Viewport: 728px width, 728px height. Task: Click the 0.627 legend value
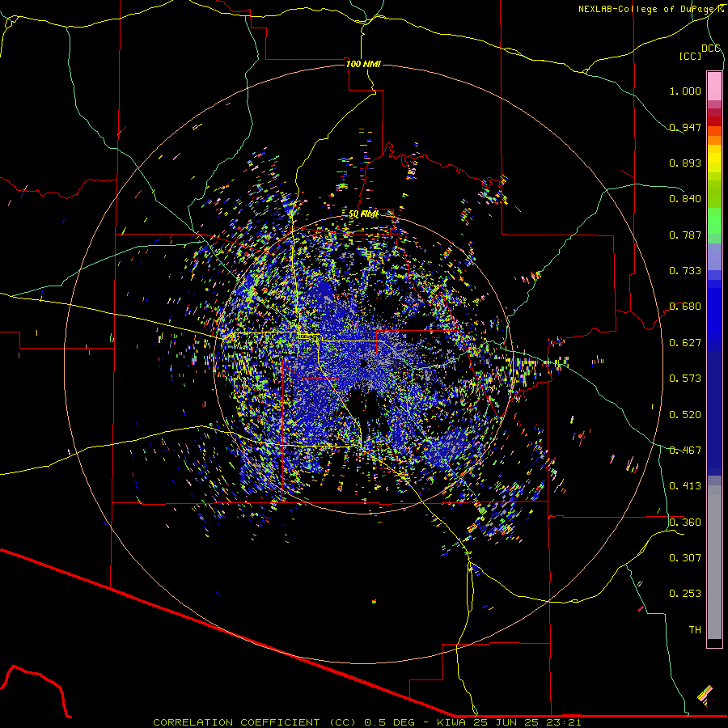[x=685, y=343]
